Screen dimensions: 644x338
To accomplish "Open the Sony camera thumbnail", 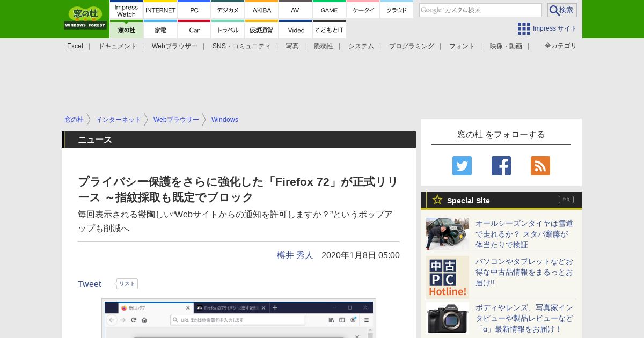I will pos(448,318).
